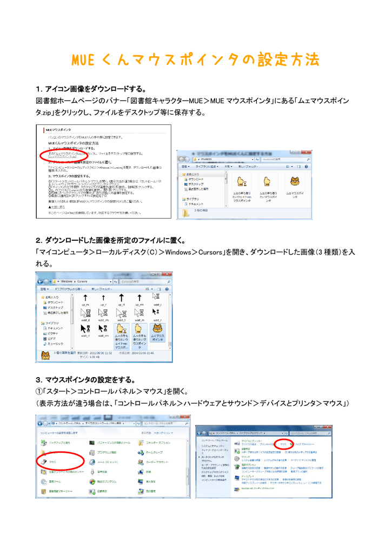Screen dimensions: 392x554
Task: Click システムとセキュリティ in Hardware and Sound sidebar
Action: point(213,446)
